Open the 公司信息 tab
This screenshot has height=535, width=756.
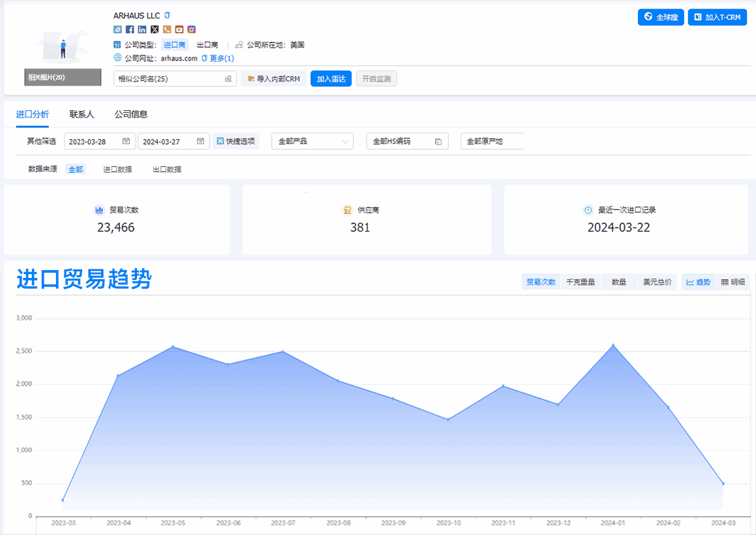point(131,114)
